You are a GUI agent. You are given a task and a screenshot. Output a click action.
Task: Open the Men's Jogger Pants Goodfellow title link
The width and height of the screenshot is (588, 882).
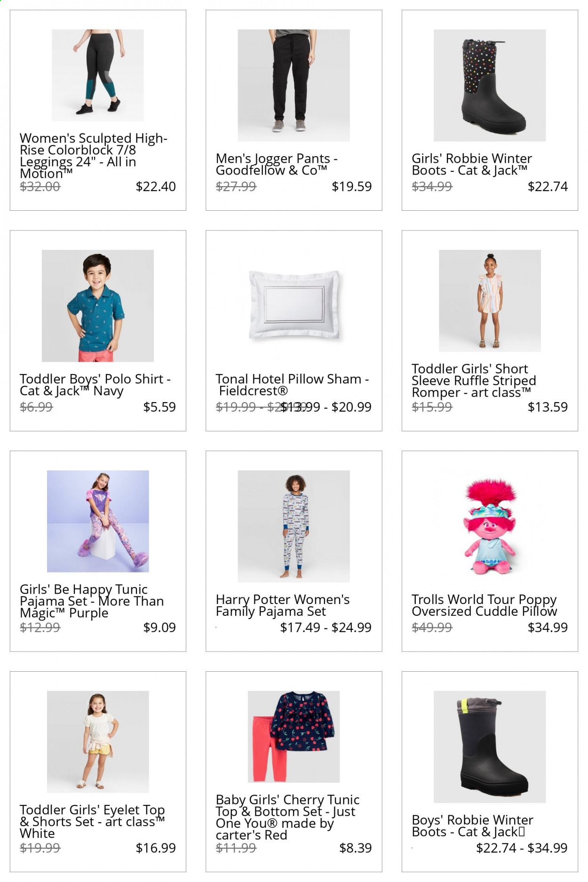pos(277,165)
